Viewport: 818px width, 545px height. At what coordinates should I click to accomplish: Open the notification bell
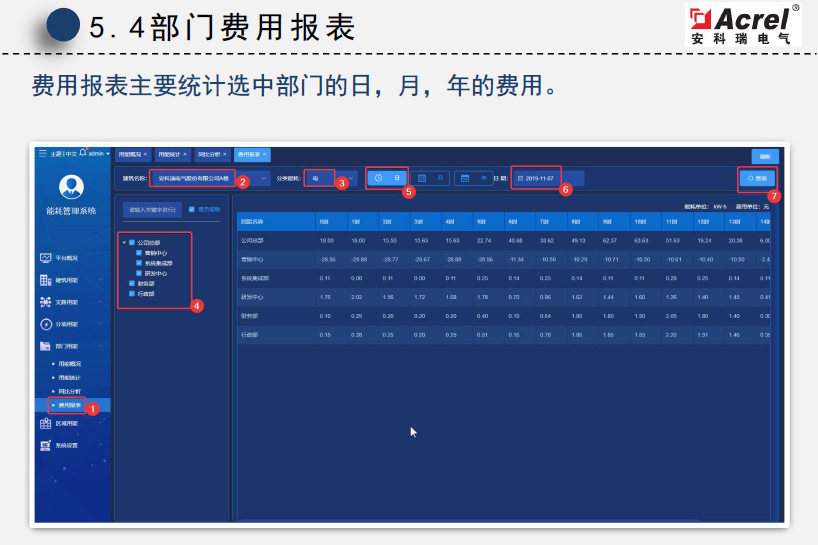[x=82, y=153]
